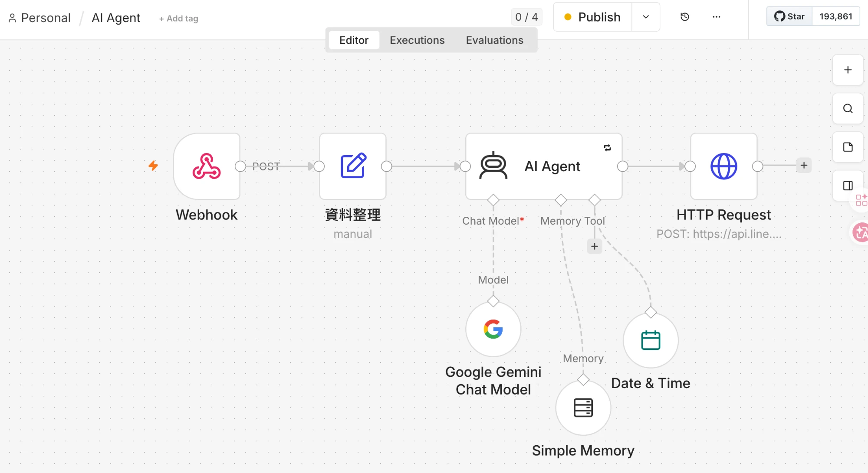
Task: Click the 資料整理 output connector
Action: pos(386,166)
